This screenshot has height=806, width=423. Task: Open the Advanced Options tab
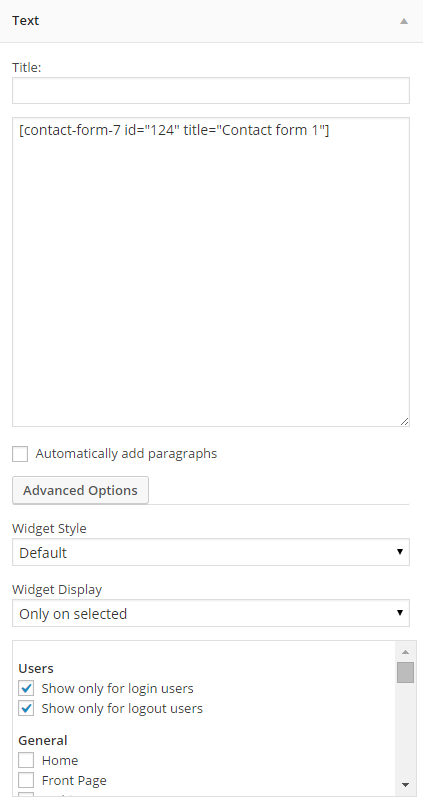[x=80, y=490]
